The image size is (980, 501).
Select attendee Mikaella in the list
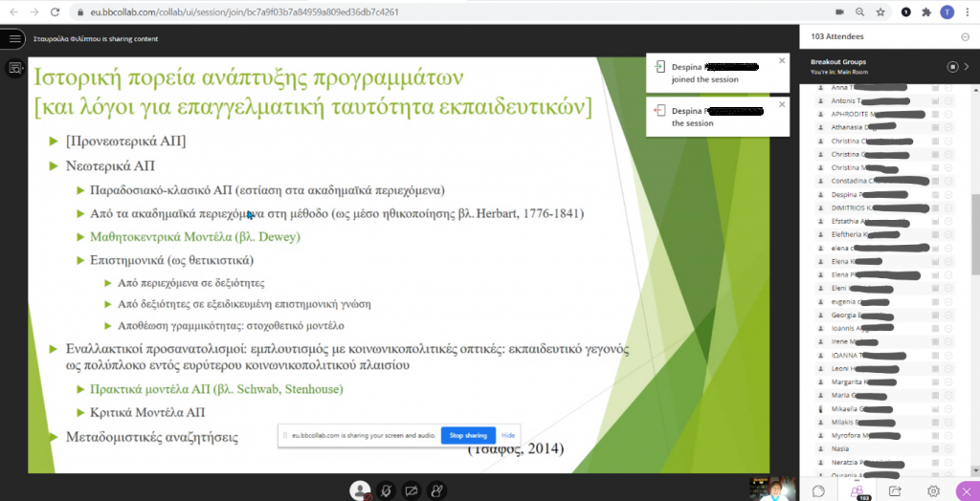click(885, 408)
